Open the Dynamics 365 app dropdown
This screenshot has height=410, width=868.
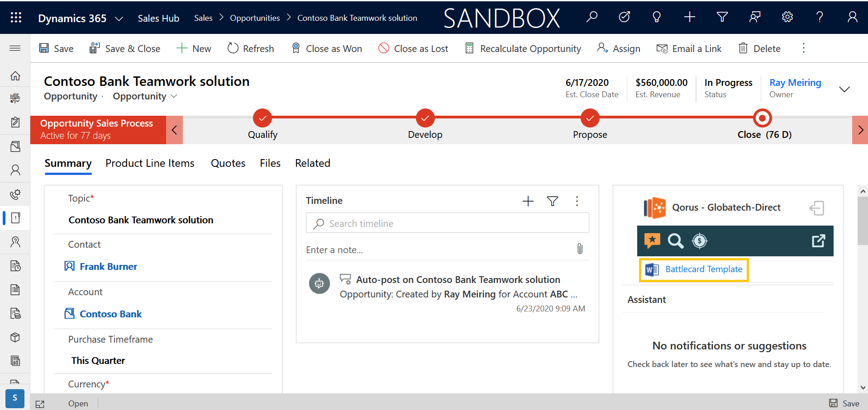pos(119,19)
